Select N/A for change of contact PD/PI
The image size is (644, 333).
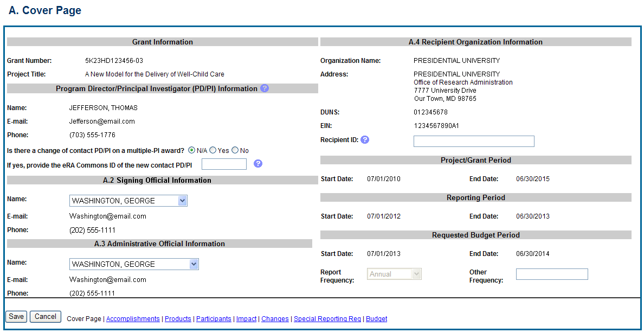pos(192,150)
